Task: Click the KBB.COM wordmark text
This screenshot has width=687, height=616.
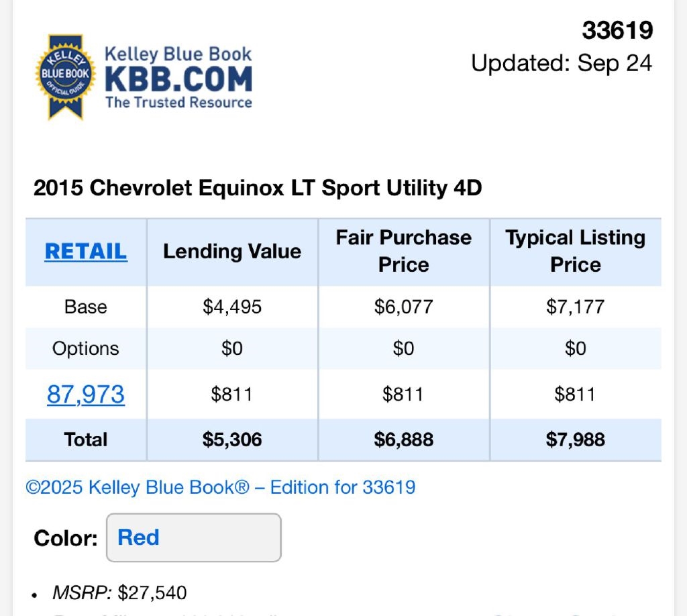Action: coord(178,79)
